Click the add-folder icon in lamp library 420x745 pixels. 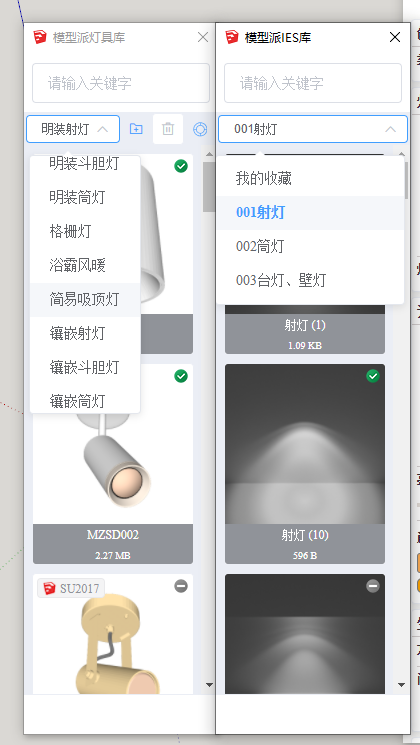[136, 129]
